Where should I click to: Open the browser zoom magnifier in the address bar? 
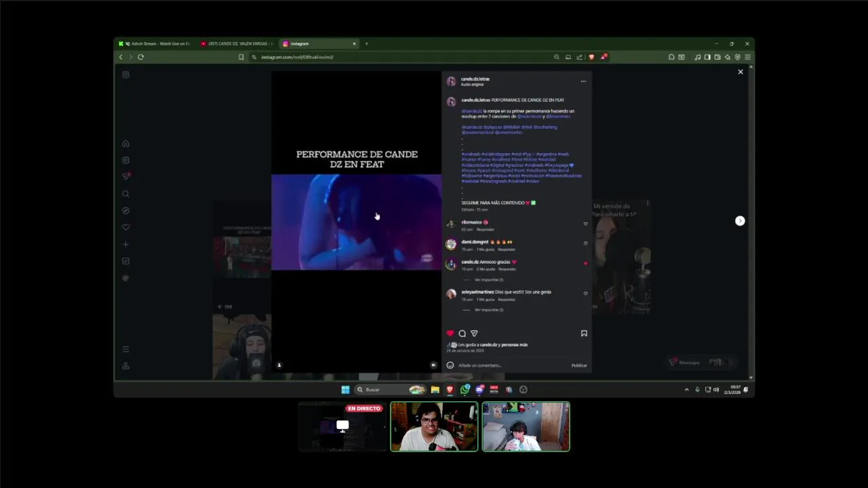pyautogui.click(x=557, y=57)
